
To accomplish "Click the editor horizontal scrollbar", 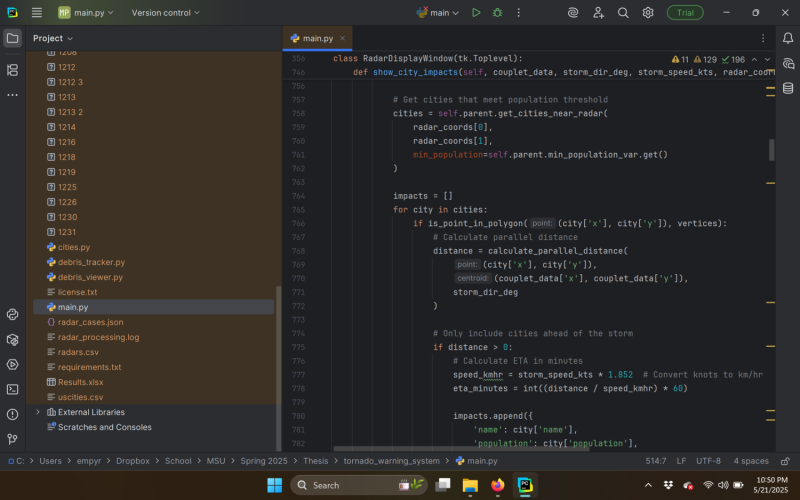I will (x=461, y=449).
